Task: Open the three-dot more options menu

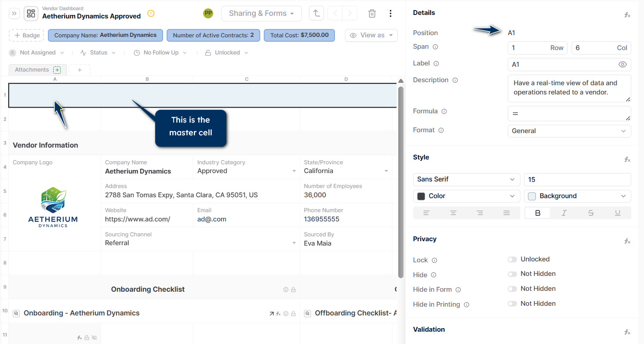Action: tap(390, 14)
